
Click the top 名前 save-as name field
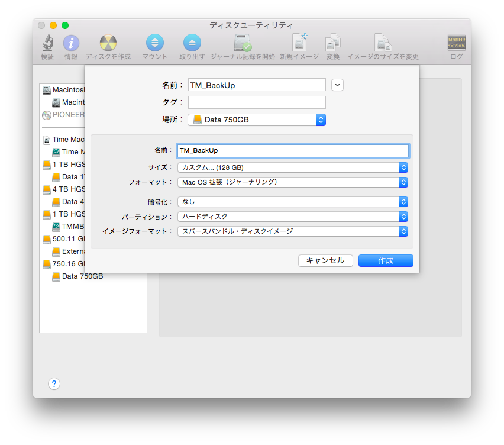point(257,85)
